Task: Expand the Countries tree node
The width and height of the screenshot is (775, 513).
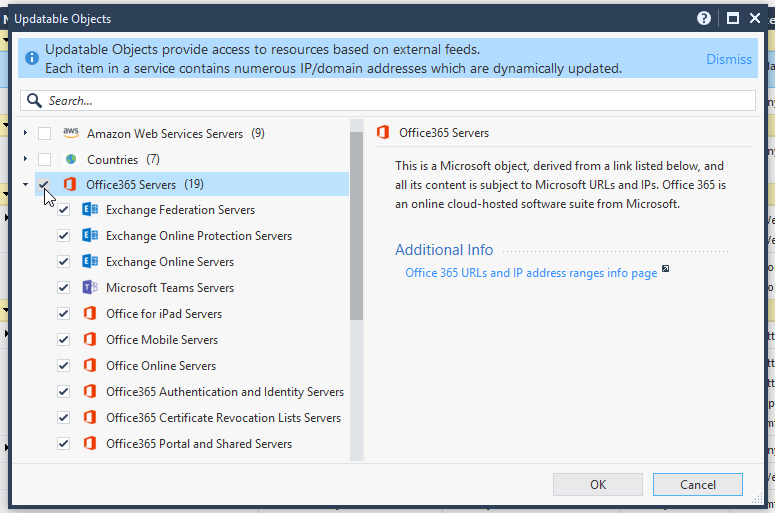Action: (x=25, y=159)
